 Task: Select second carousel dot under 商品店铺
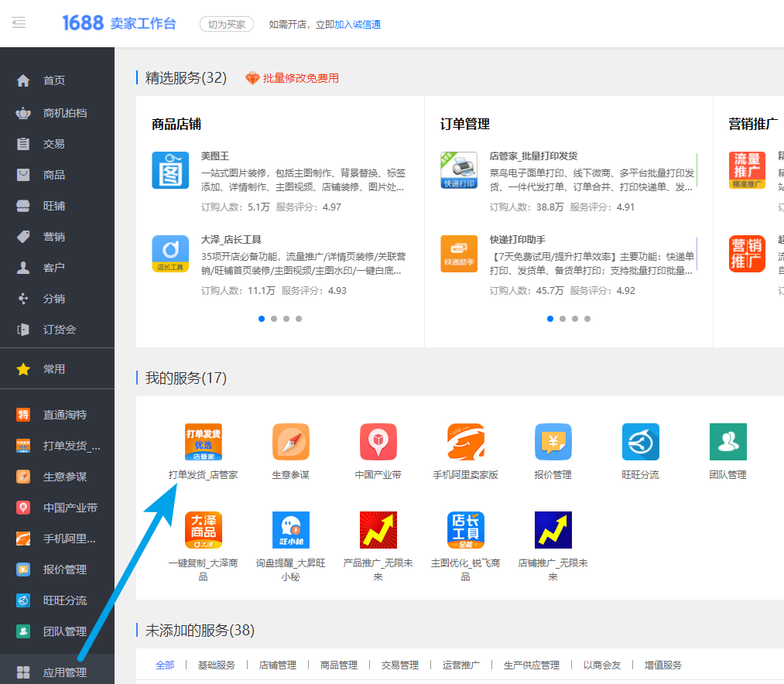pos(274,319)
